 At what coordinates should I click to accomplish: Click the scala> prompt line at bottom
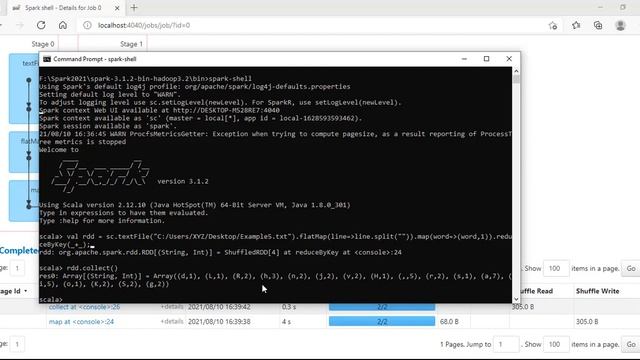click(51, 300)
